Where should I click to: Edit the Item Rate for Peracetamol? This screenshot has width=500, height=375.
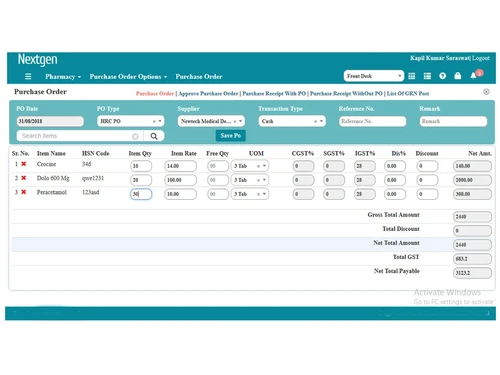click(x=180, y=194)
